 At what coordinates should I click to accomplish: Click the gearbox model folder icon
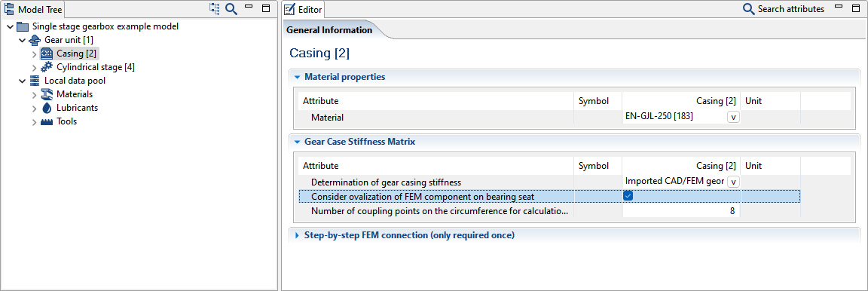pyautogui.click(x=23, y=26)
